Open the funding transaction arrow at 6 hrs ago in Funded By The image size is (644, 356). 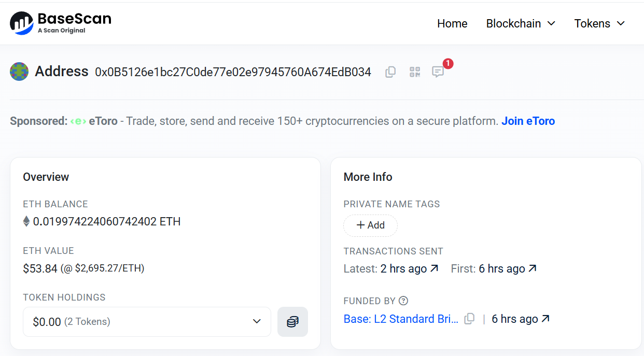(545, 319)
